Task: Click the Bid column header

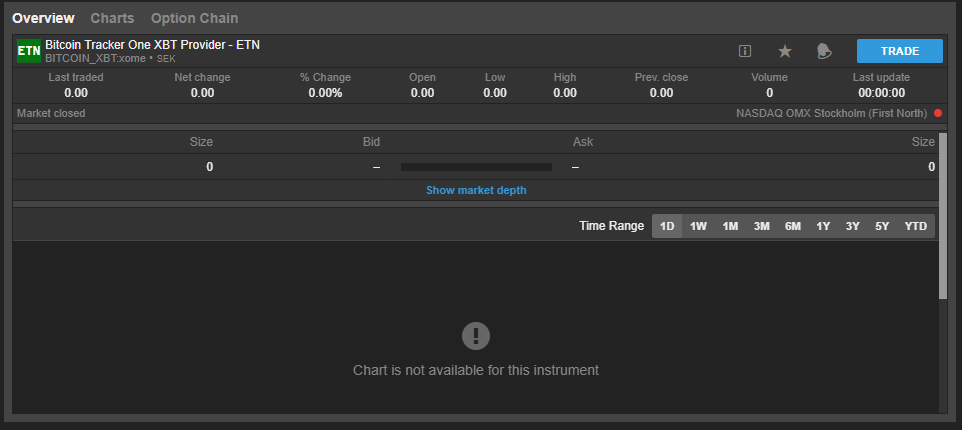Action: tap(371, 142)
